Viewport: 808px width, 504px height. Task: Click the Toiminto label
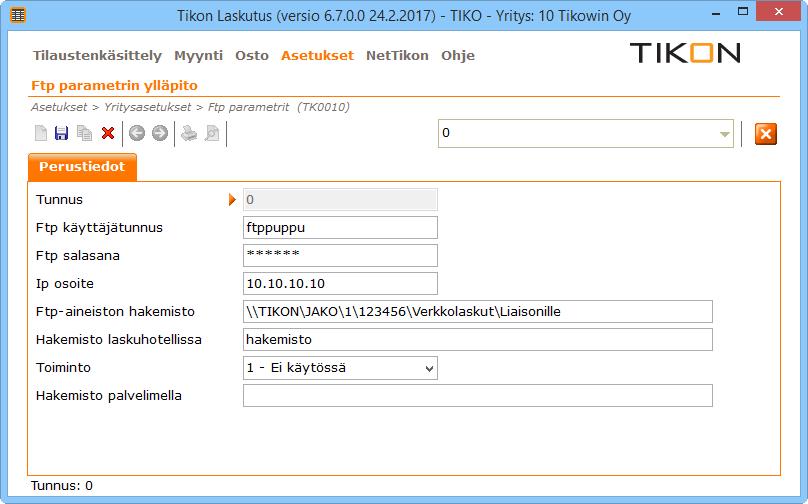pyautogui.click(x=63, y=367)
